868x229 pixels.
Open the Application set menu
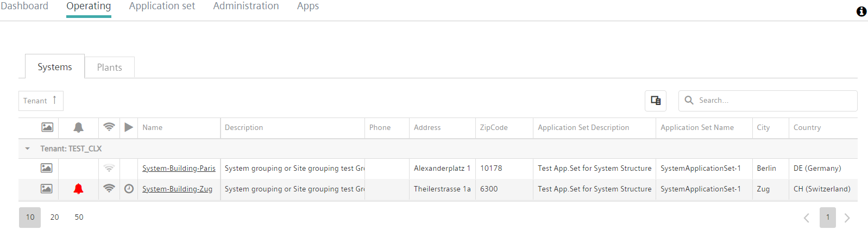(162, 7)
